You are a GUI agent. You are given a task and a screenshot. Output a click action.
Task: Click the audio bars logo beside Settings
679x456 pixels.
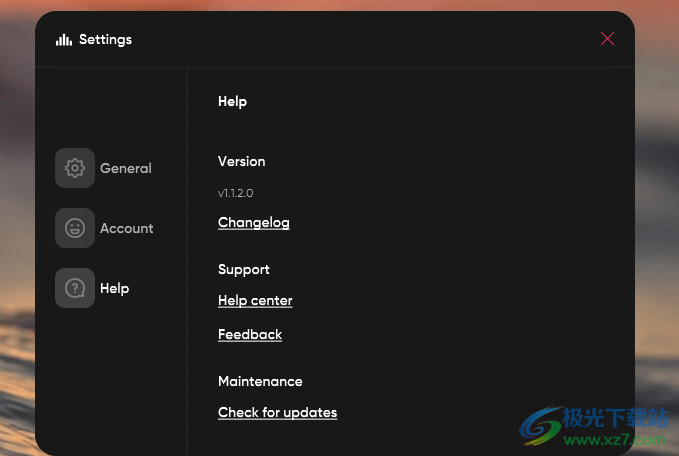click(64, 40)
